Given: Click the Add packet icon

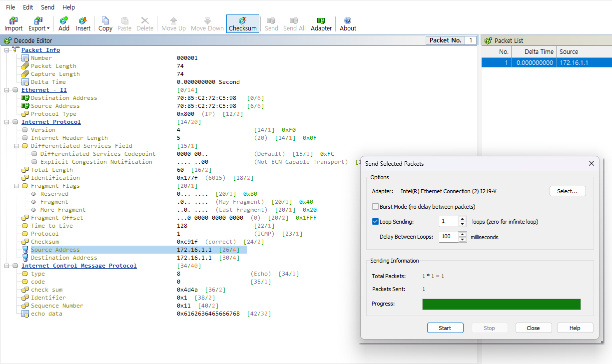Looking at the screenshot, I should point(64,23).
